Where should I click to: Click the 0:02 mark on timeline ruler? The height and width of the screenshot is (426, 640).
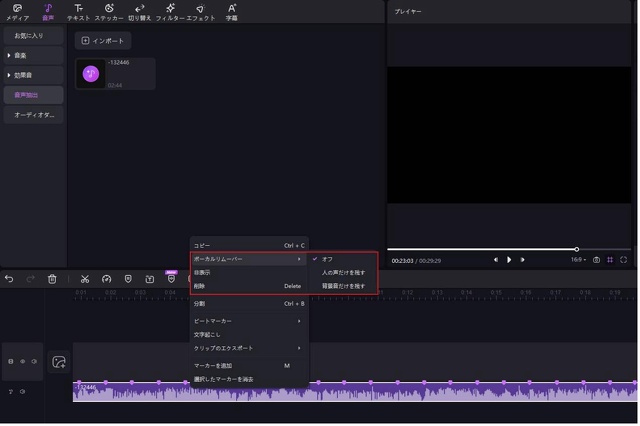(111, 293)
